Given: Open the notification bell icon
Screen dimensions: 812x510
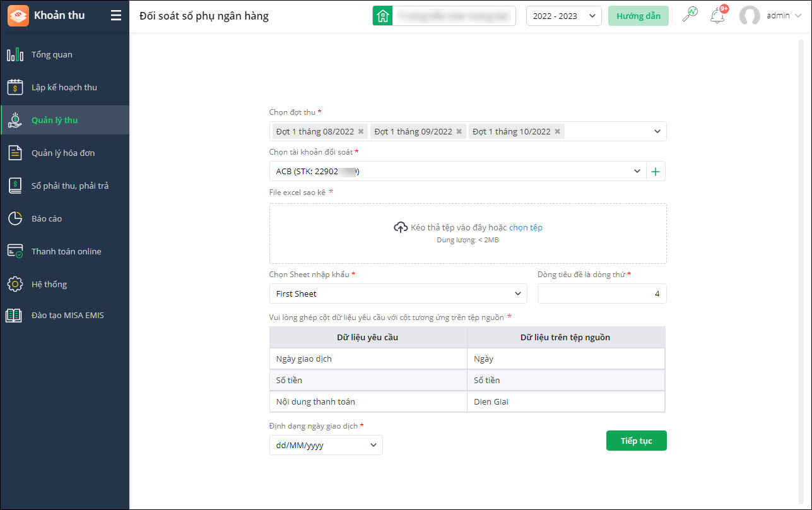Looking at the screenshot, I should point(717,16).
